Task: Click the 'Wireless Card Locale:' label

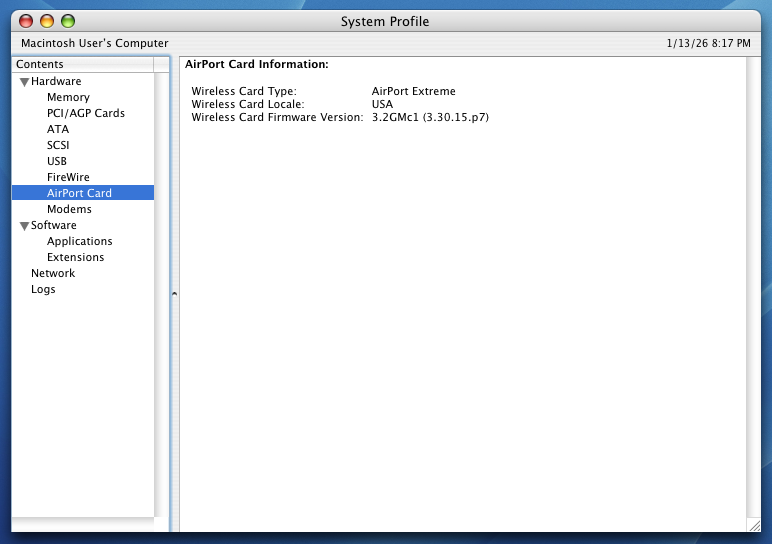Action: [x=248, y=104]
